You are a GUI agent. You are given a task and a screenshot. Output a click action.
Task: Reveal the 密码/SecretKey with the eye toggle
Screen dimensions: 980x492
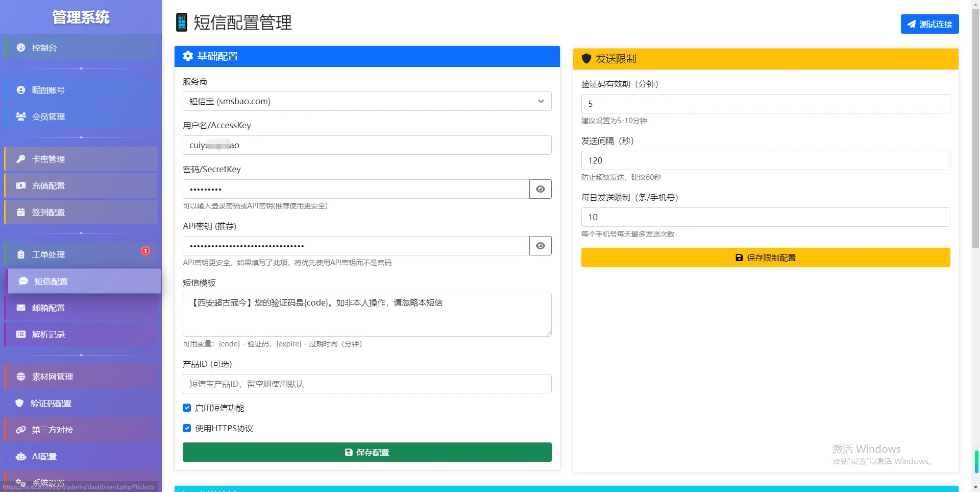(x=540, y=189)
